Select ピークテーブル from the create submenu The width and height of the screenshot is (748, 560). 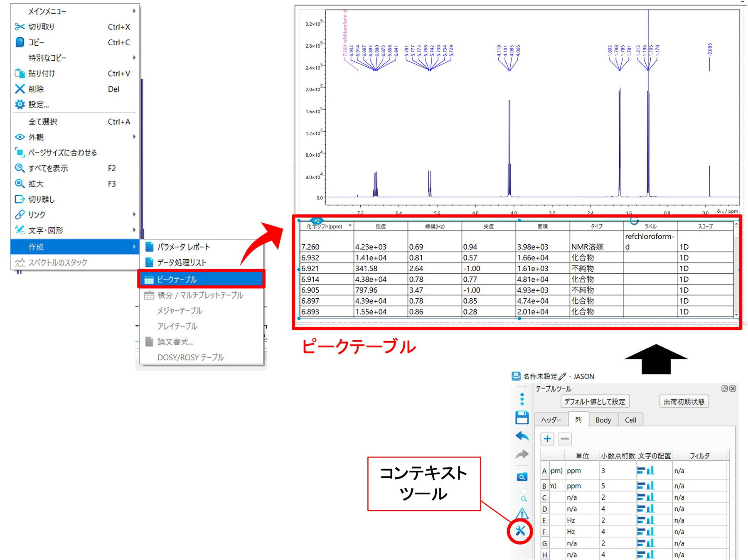(x=201, y=280)
